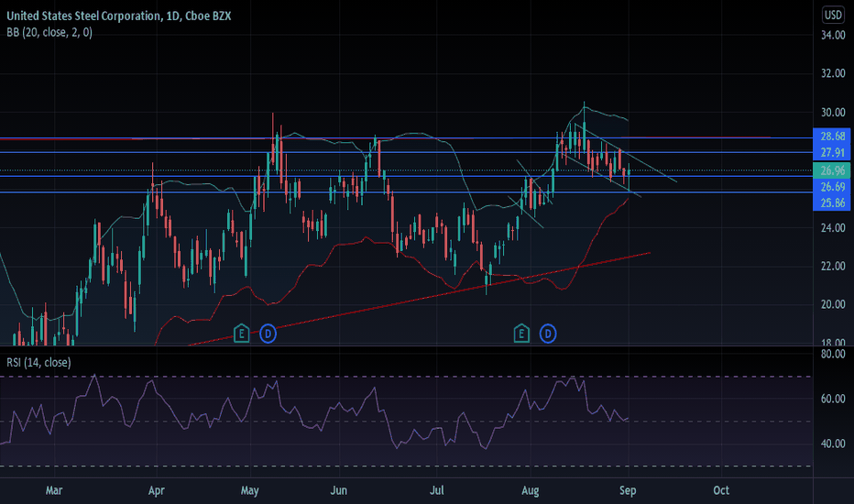This screenshot has height=504, width=854.
Task: Click the May label on time axis
Action: (x=249, y=490)
